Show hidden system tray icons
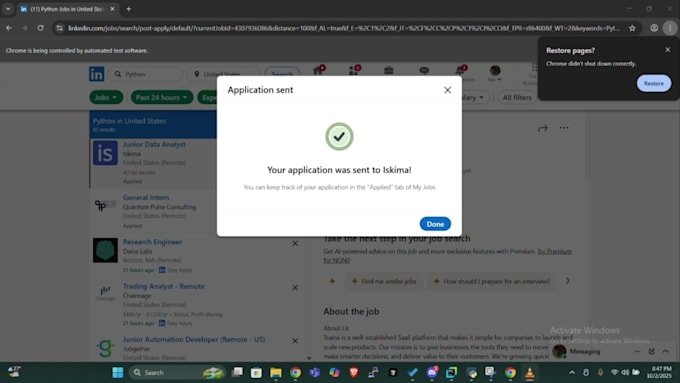Image resolution: width=680 pixels, height=383 pixels. tap(572, 373)
